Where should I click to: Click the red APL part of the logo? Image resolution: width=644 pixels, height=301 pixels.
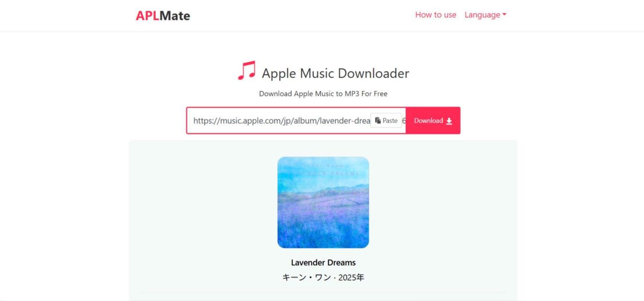click(x=147, y=15)
